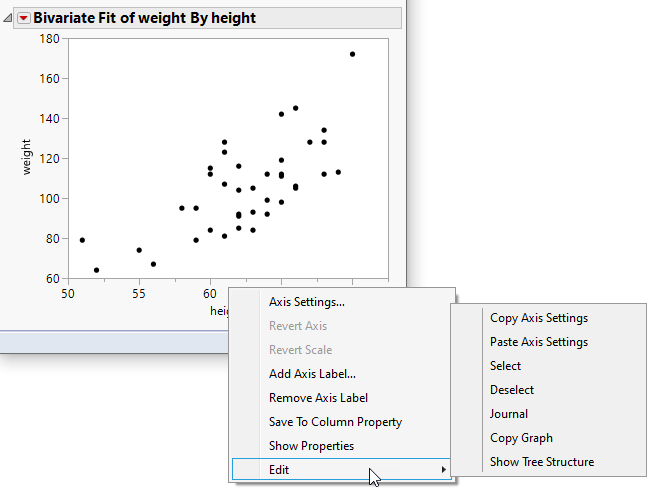Choose Add Axis Label option
This screenshot has height=495, width=657.
coord(312,374)
